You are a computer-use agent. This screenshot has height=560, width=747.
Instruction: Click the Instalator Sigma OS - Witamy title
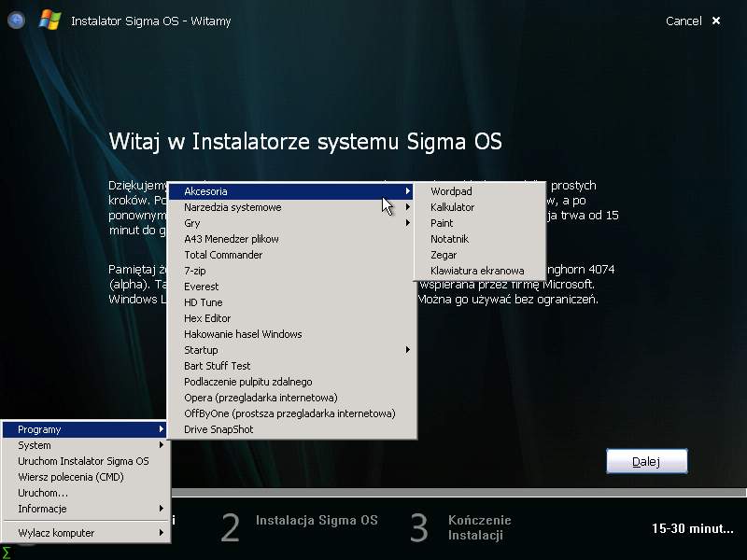150,21
